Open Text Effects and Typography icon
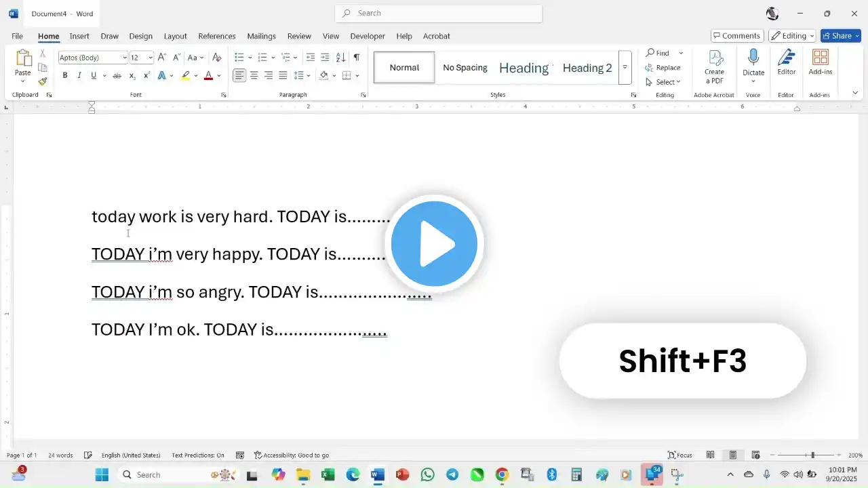This screenshot has width=868, height=488. click(162, 76)
